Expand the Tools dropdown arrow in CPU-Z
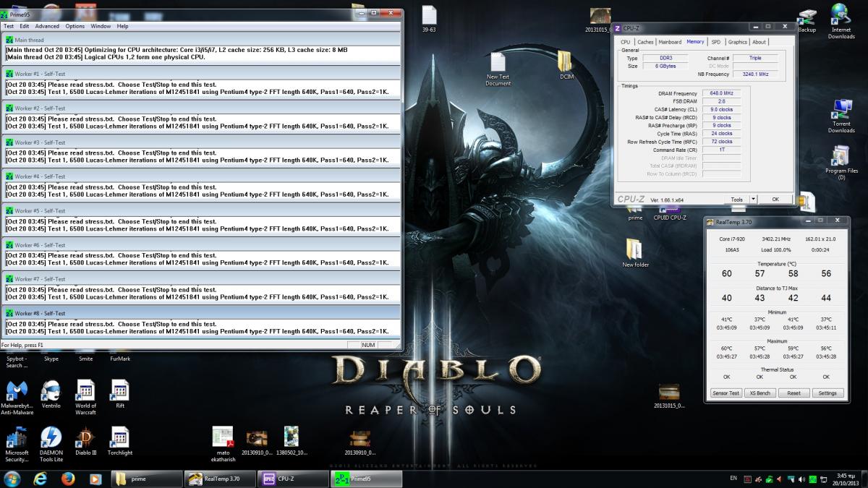 coord(753,199)
